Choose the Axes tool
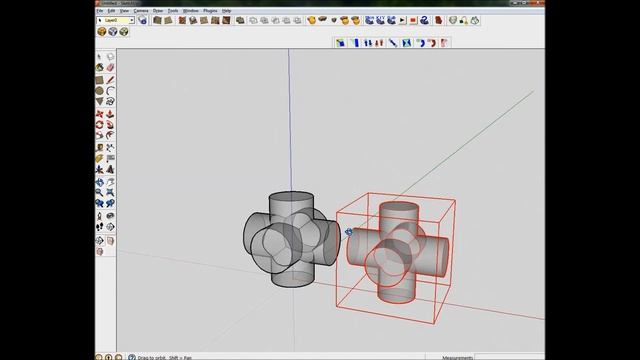Image resolution: width=640 pixels, height=360 pixels. coord(100,169)
